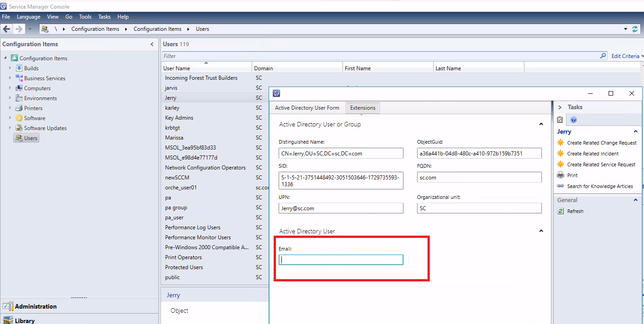Select the Software Updates icon
The height and width of the screenshot is (324, 644).
point(19,128)
